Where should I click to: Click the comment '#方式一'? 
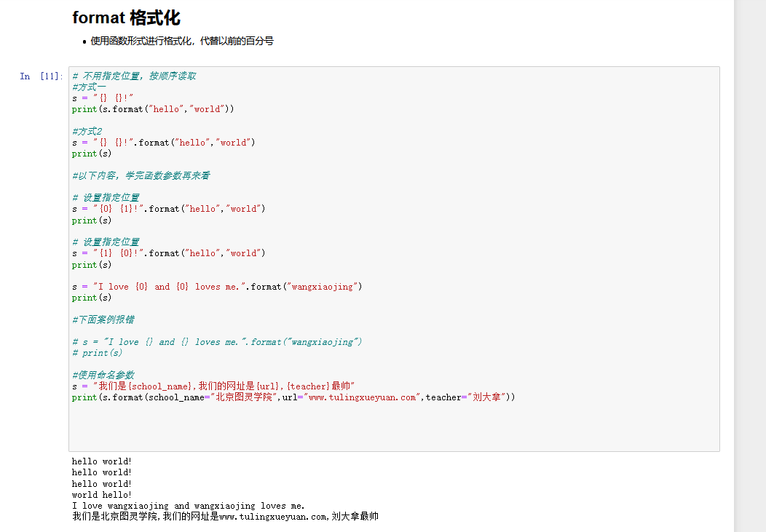(88, 87)
